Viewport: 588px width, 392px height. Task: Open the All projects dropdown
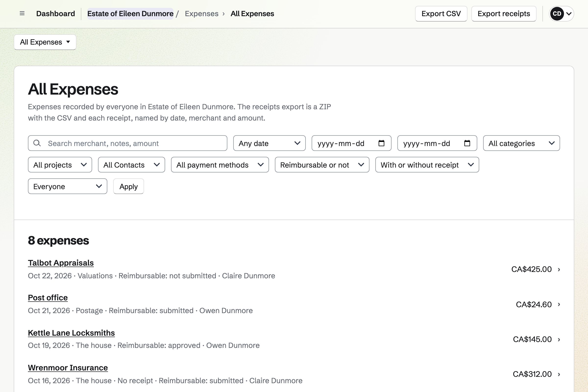click(60, 165)
